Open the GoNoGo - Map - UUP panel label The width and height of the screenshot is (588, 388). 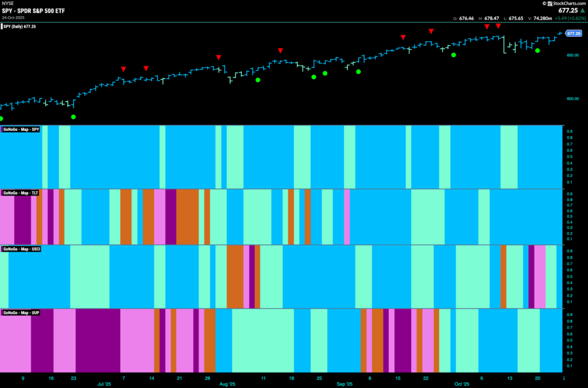click(x=21, y=313)
